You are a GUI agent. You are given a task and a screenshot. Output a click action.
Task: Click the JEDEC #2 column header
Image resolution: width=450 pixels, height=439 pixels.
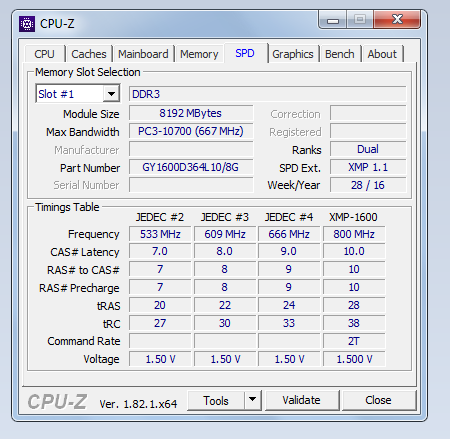click(160, 217)
